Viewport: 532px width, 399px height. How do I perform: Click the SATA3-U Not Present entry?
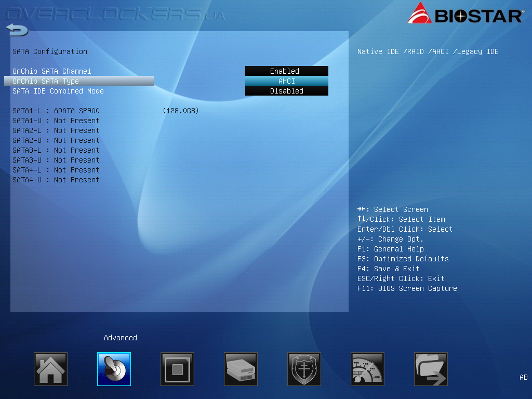click(x=56, y=160)
